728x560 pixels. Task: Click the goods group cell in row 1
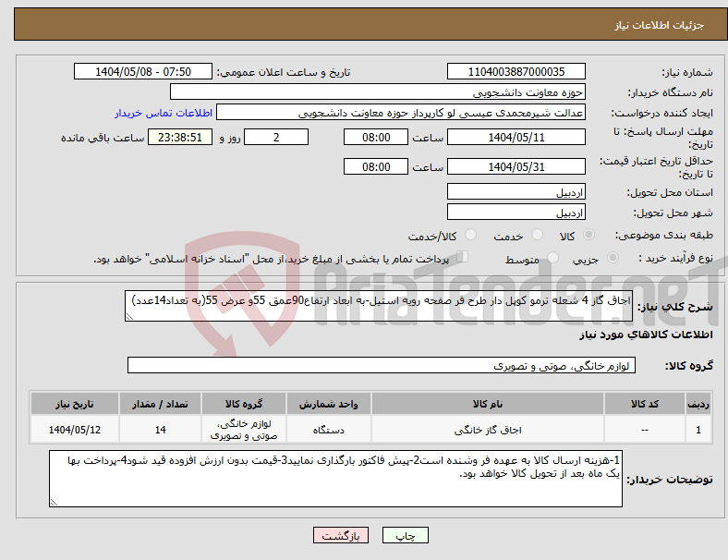point(244,430)
